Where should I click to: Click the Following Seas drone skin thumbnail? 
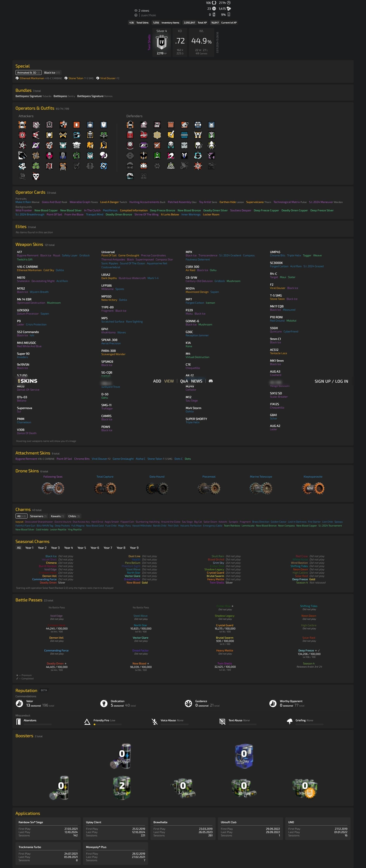tap(53, 488)
